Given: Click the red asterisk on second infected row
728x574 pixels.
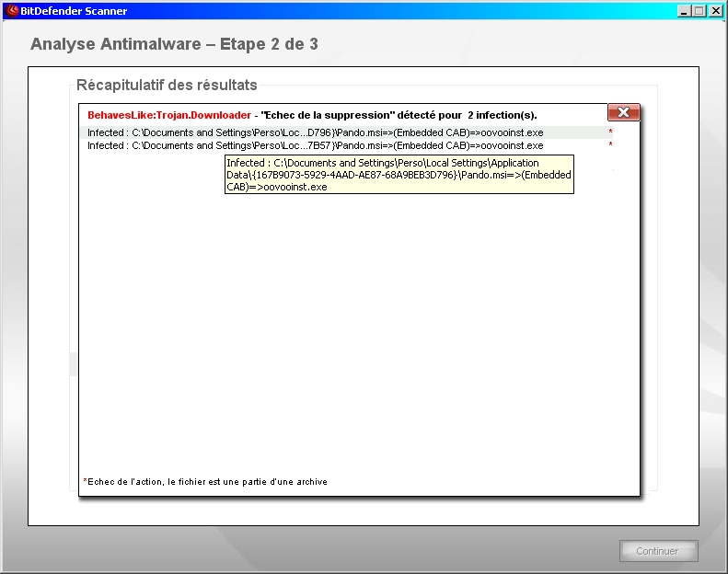Looking at the screenshot, I should click(x=610, y=145).
